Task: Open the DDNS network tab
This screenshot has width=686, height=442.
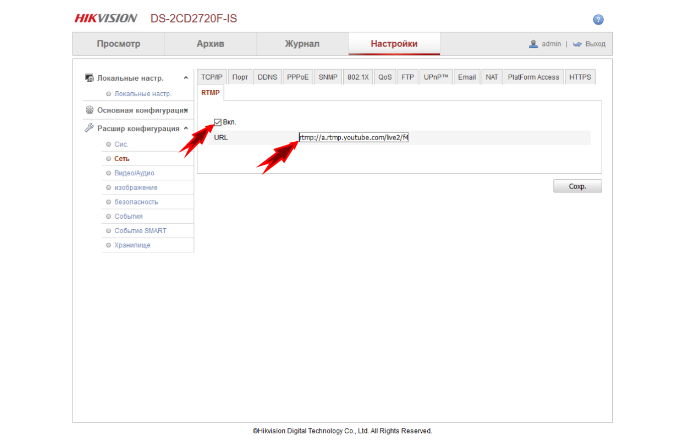Action: (x=267, y=77)
